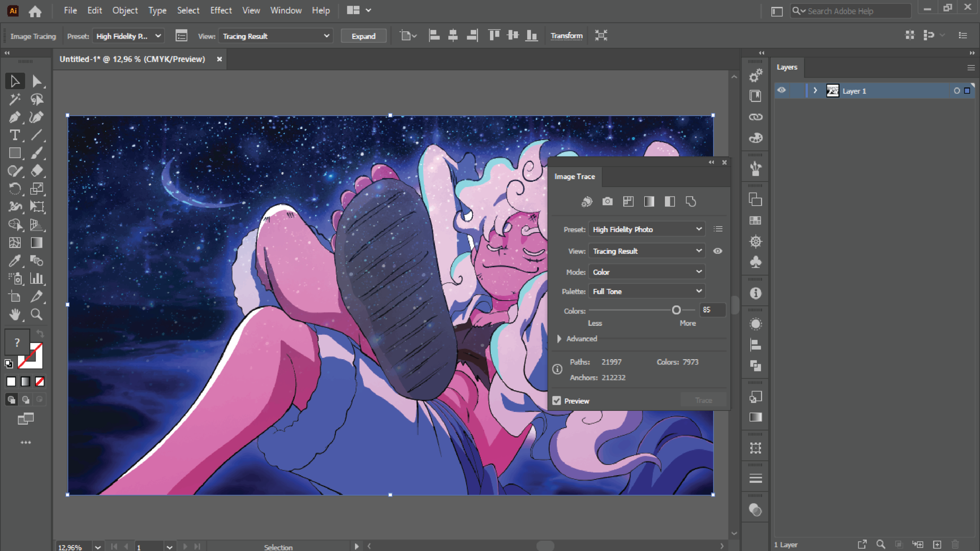
Task: Open the Mode dropdown set to Color
Action: (x=646, y=272)
